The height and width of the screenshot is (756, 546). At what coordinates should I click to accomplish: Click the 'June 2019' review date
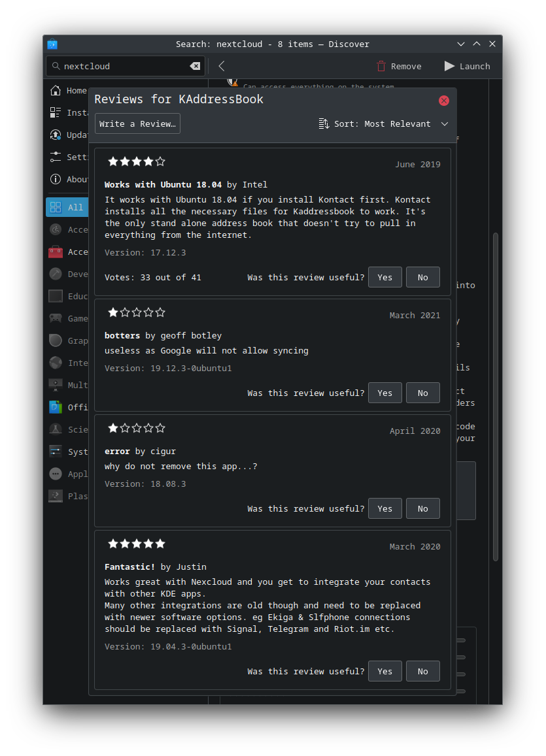418,165
